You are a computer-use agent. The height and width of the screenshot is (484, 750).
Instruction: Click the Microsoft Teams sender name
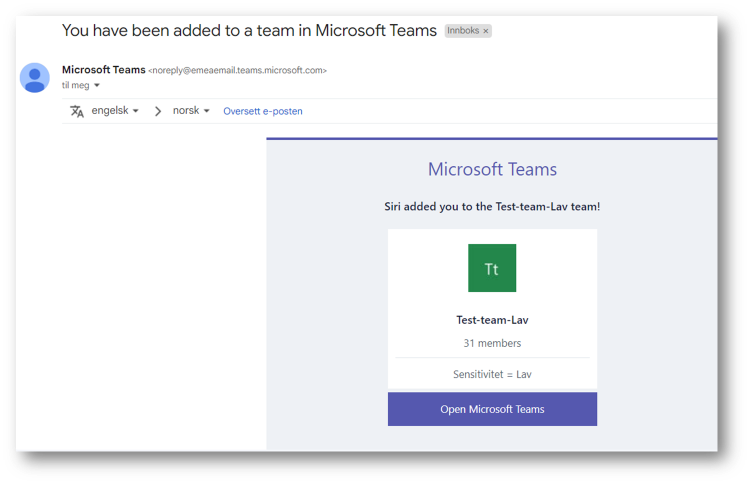click(103, 70)
